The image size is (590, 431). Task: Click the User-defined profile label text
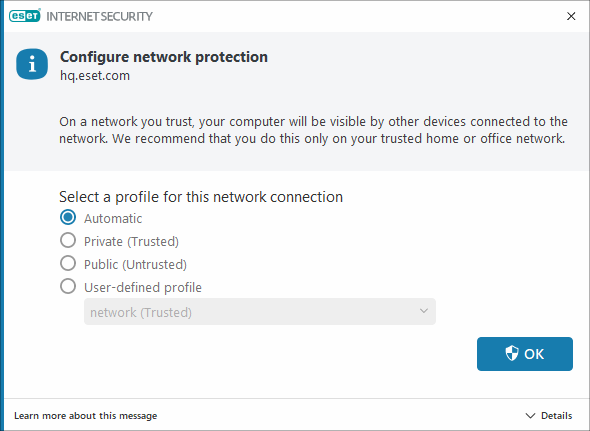point(143,287)
